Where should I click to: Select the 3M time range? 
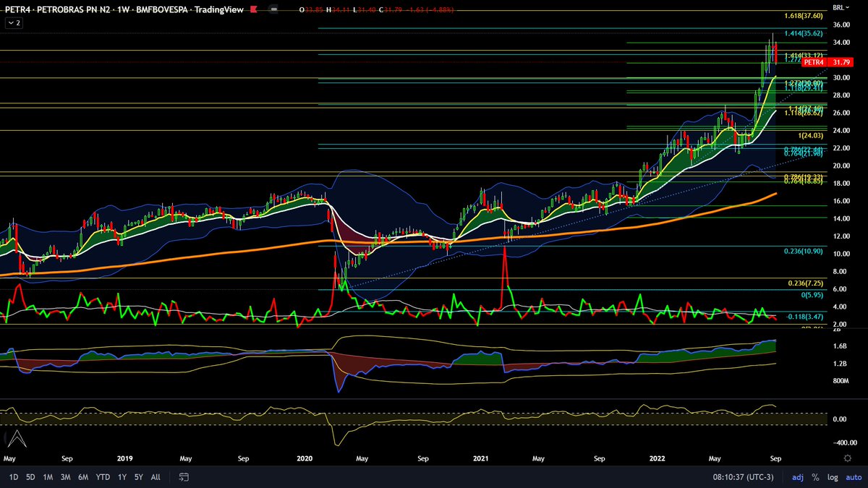click(x=66, y=477)
